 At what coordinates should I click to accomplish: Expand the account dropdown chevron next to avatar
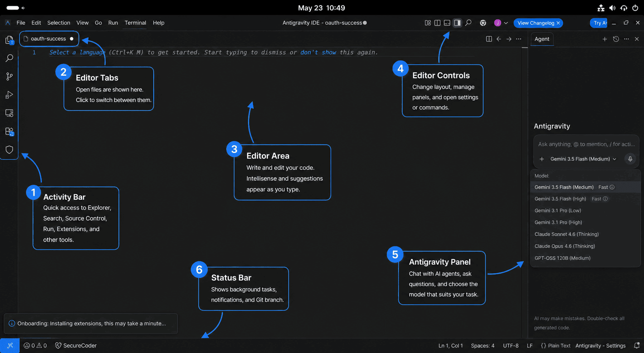coord(506,23)
